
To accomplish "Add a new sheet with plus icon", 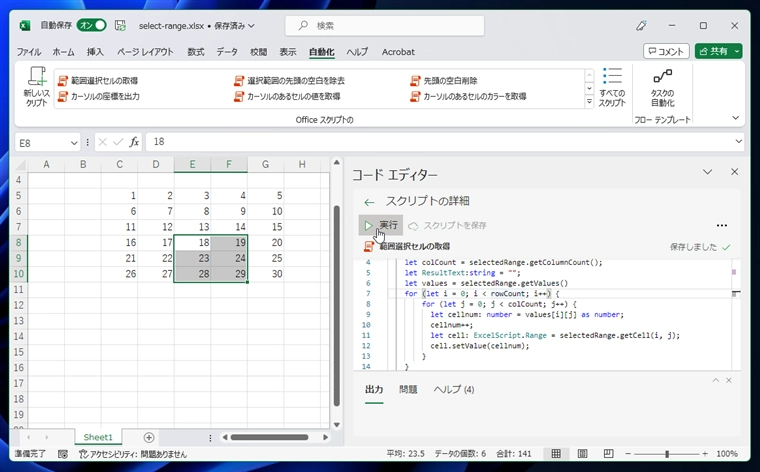I will click(x=149, y=438).
